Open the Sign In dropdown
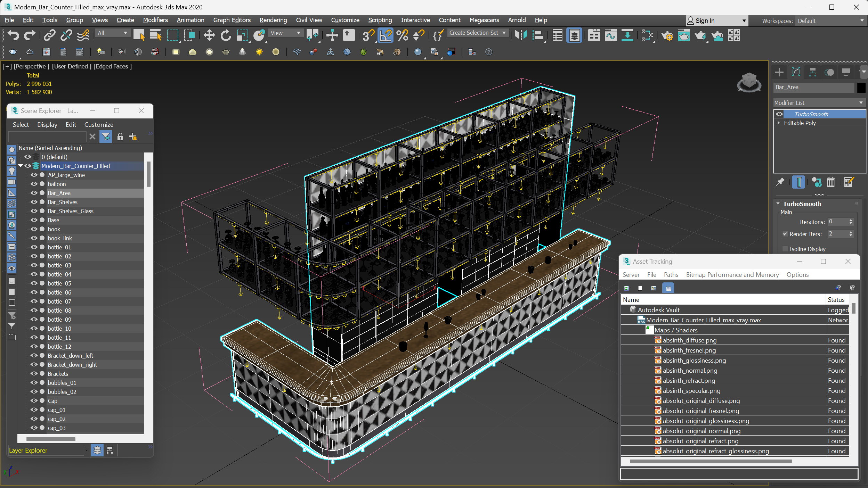This screenshot has height=488, width=868. [716, 21]
